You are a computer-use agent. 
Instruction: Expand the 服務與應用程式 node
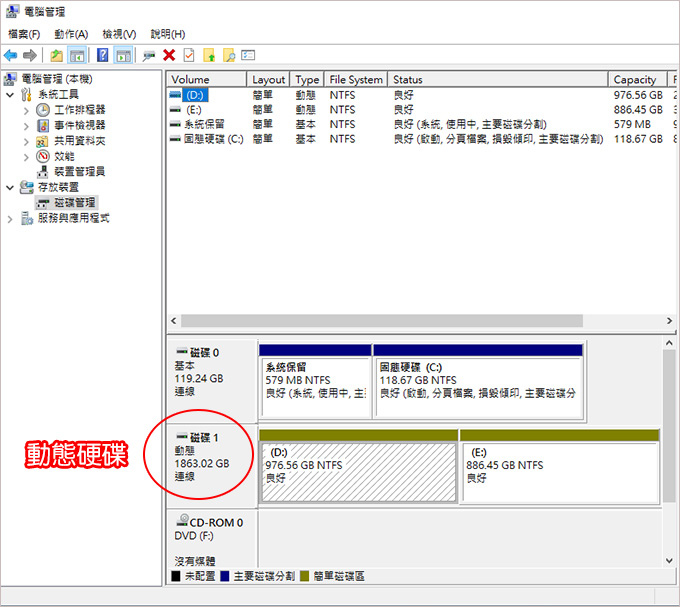coord(10,219)
